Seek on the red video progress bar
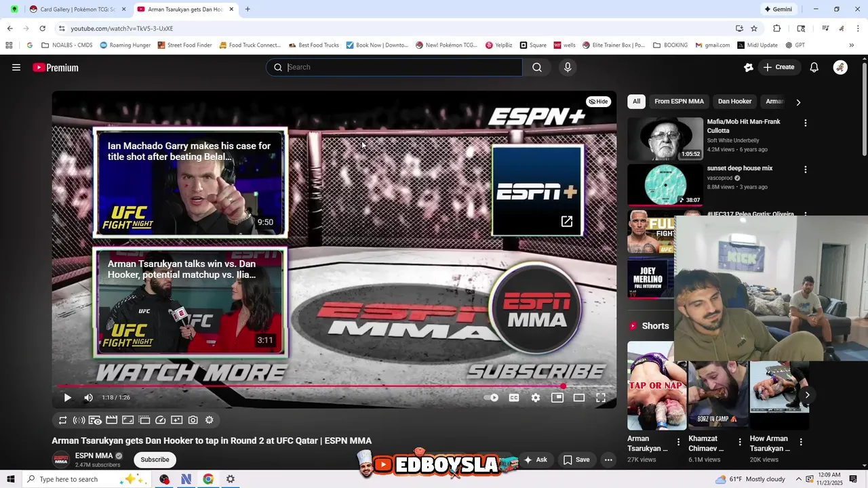The image size is (868, 488). pos(334,386)
